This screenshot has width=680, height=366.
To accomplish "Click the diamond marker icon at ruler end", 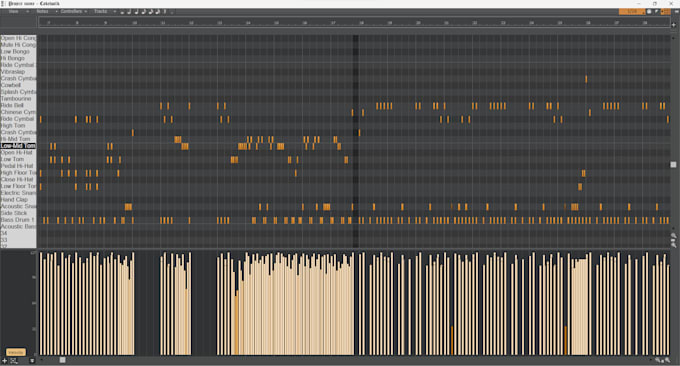I will point(673,25).
